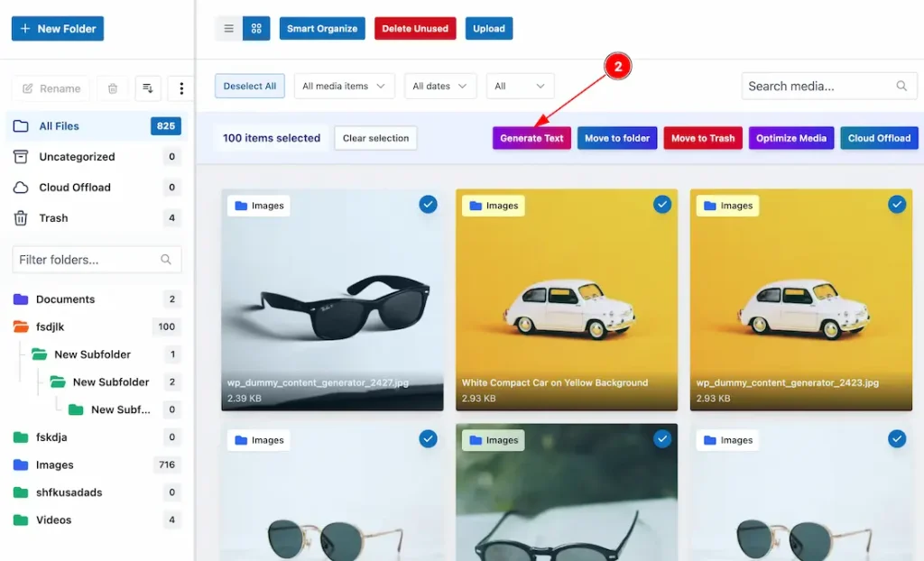The width and height of the screenshot is (924, 561).
Task: Click Optimize Media button
Action: tap(791, 138)
